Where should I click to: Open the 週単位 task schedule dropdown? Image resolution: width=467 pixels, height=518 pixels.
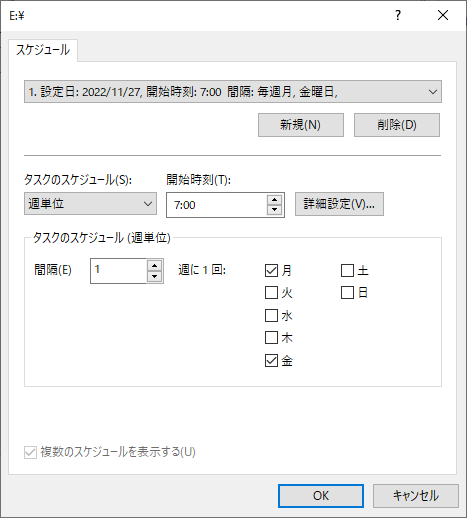(x=90, y=203)
